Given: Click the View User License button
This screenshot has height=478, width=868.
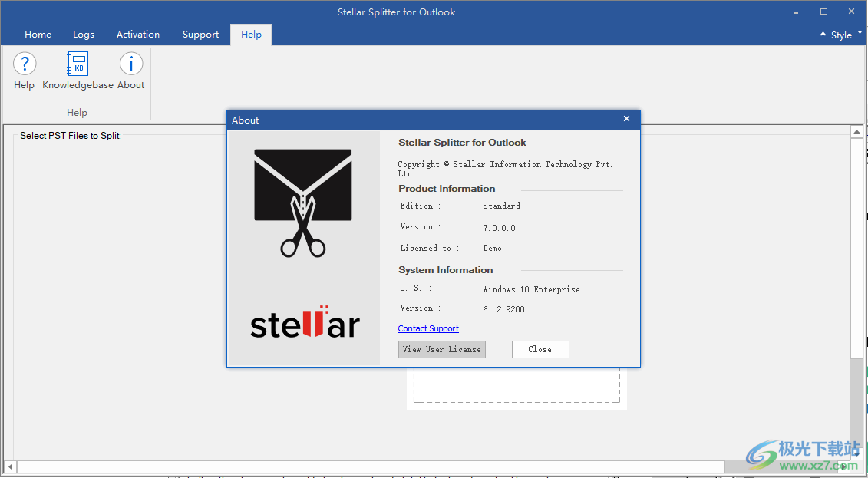Looking at the screenshot, I should click(x=441, y=349).
